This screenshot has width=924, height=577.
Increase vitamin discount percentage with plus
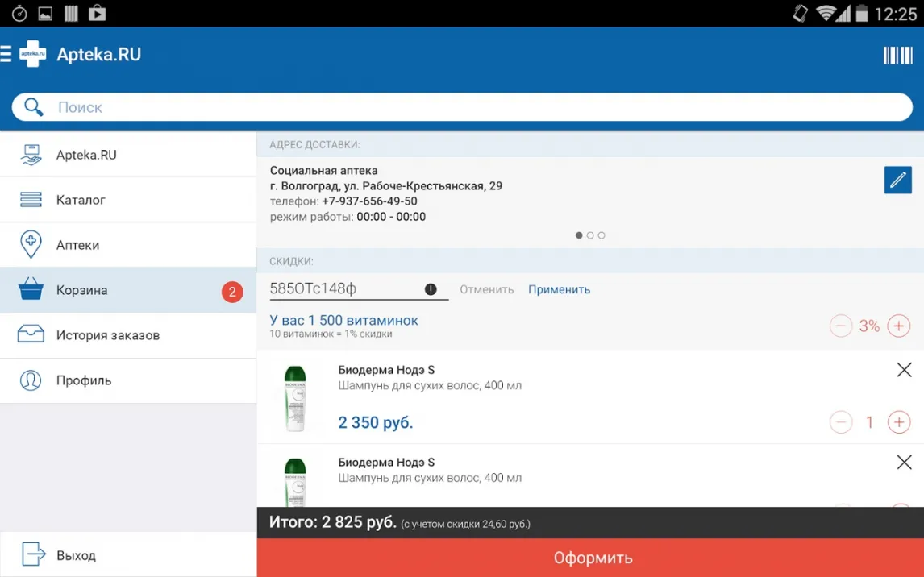898,326
